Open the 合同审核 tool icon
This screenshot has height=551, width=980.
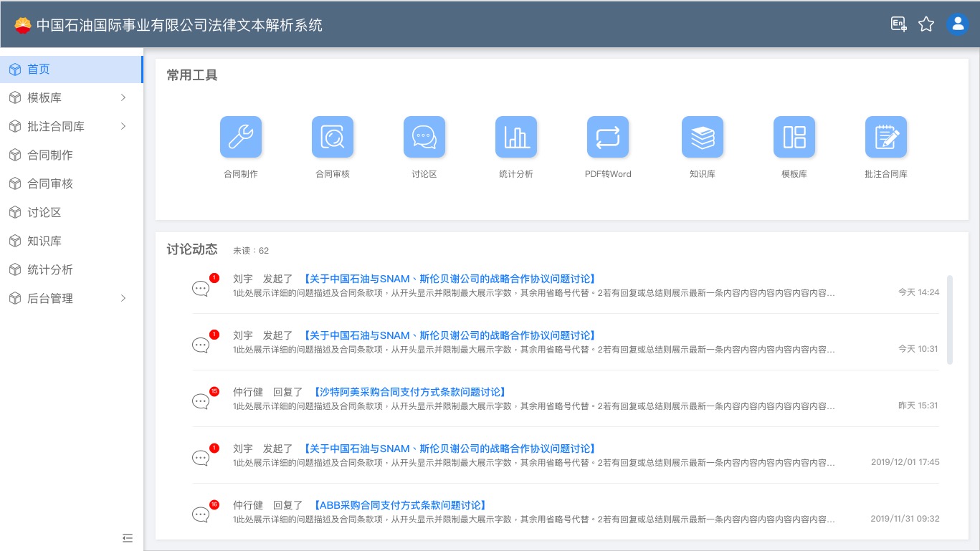pyautogui.click(x=333, y=137)
